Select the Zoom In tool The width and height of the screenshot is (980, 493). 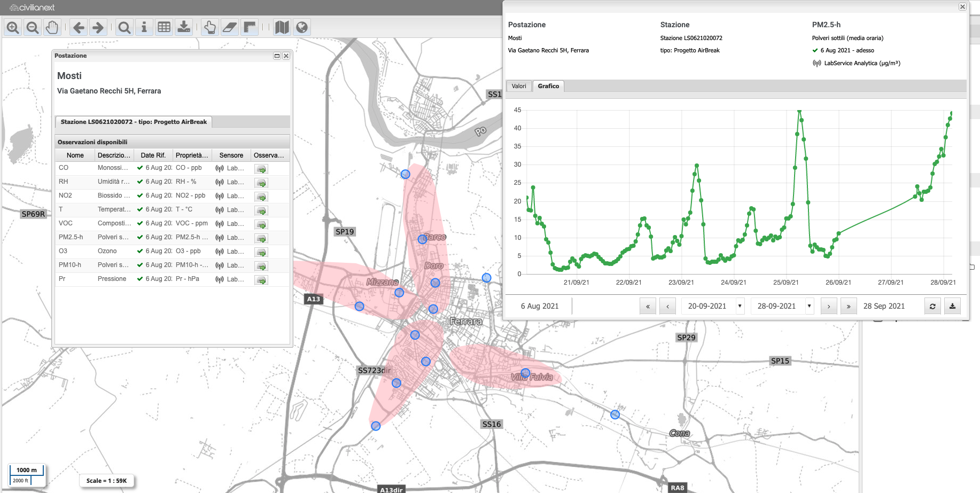tap(12, 27)
